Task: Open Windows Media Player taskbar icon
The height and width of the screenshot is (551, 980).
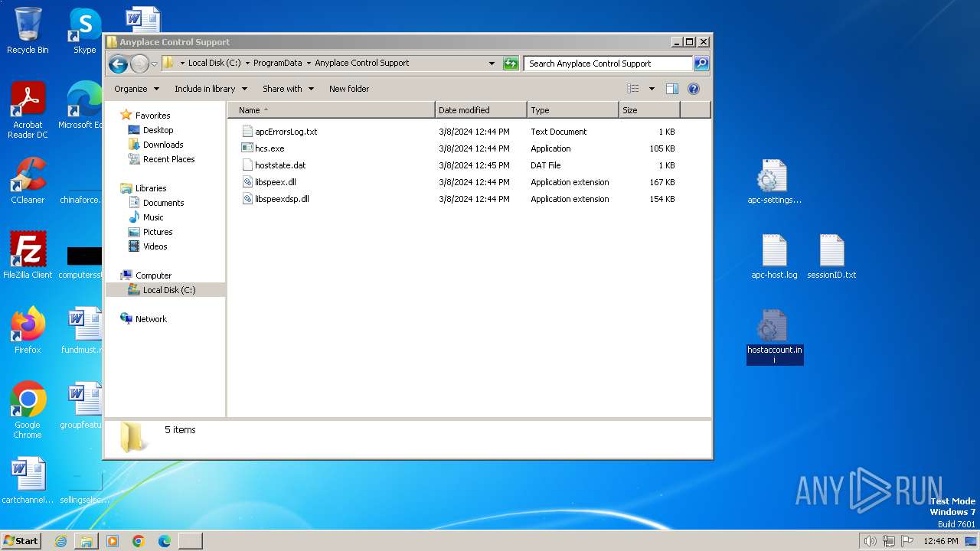Action: tap(113, 541)
